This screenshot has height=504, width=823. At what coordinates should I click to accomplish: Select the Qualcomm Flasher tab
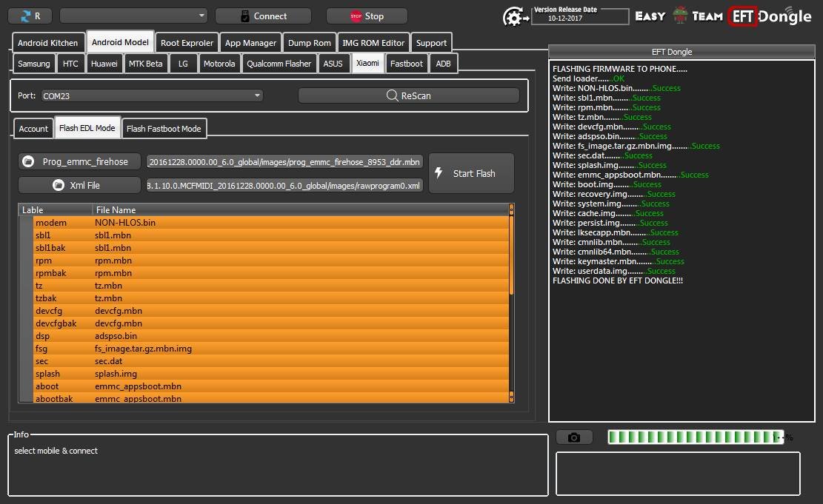(x=279, y=64)
